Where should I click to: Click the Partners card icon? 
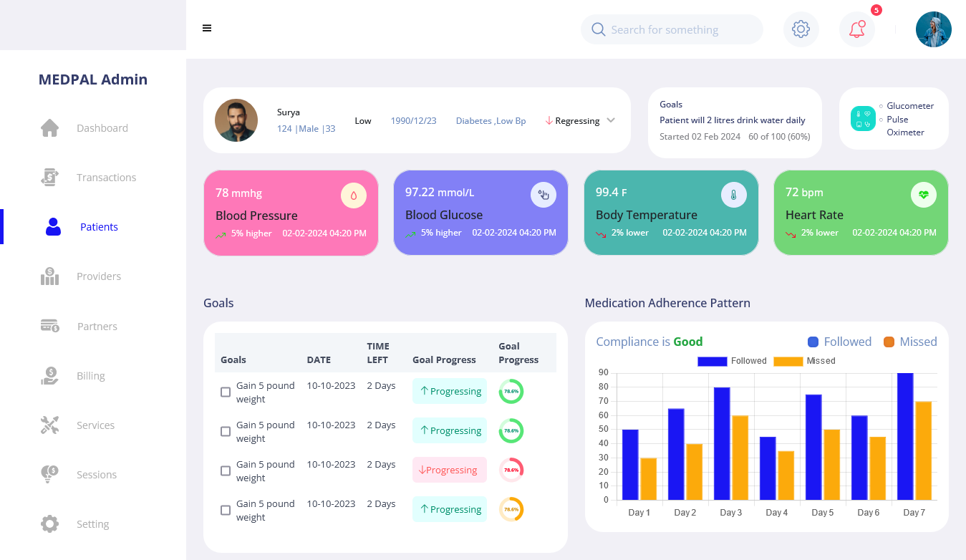(x=49, y=326)
